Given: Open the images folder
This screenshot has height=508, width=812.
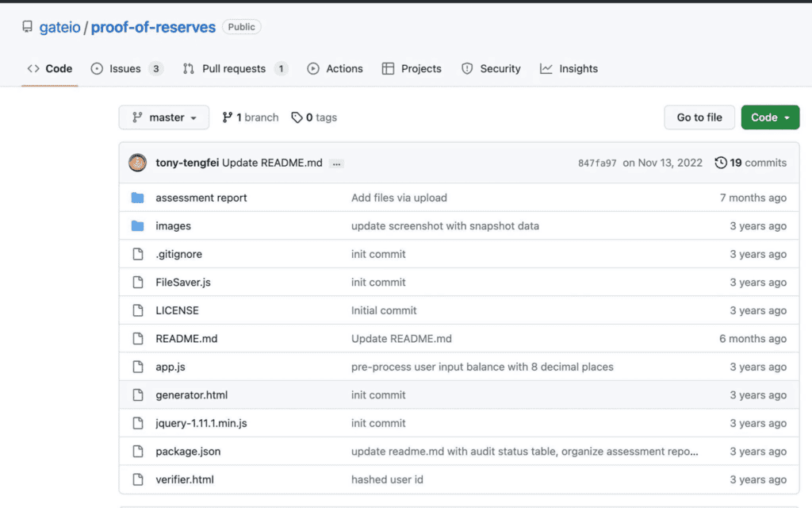Looking at the screenshot, I should pos(173,226).
